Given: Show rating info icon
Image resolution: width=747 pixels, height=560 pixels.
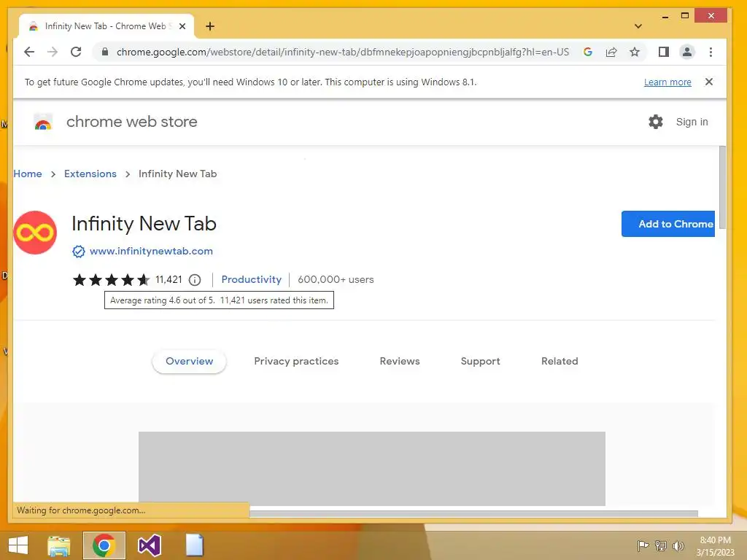Looking at the screenshot, I should click(195, 280).
